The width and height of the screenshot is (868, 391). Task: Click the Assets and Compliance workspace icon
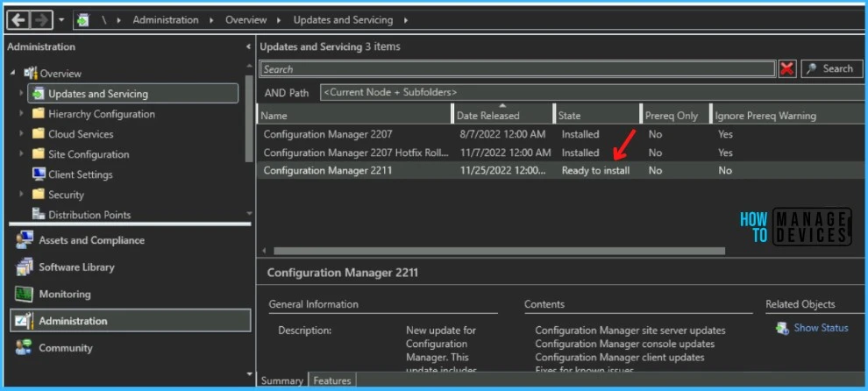[24, 240]
